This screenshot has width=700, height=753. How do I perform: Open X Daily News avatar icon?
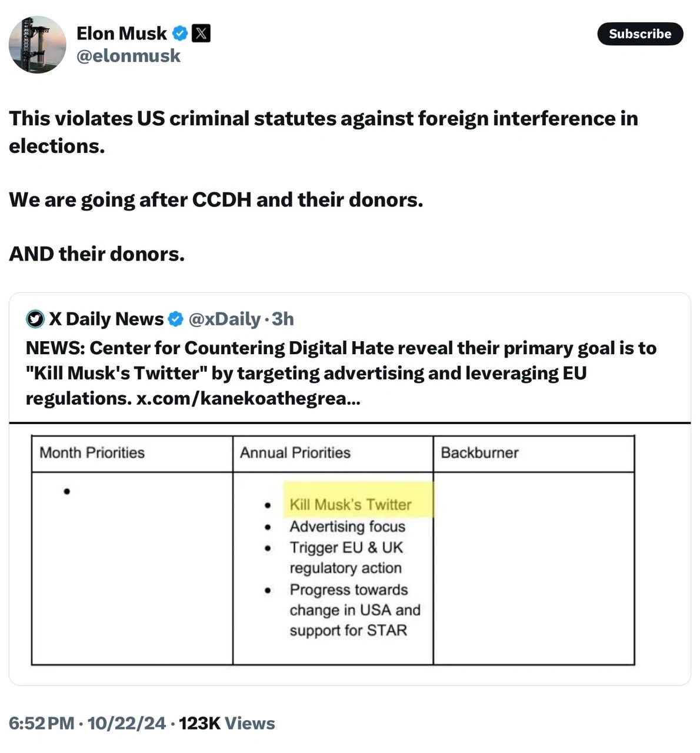pos(35,319)
